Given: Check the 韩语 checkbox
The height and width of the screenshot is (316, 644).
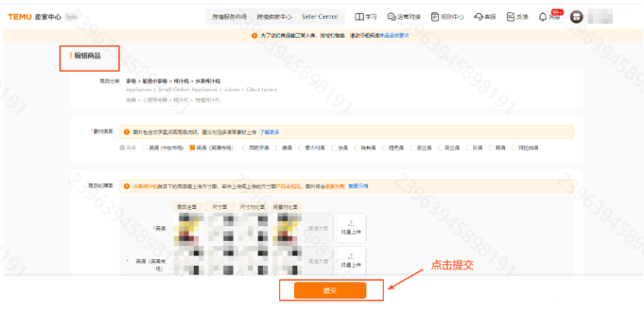Looking at the screenshot, I should 491,148.
